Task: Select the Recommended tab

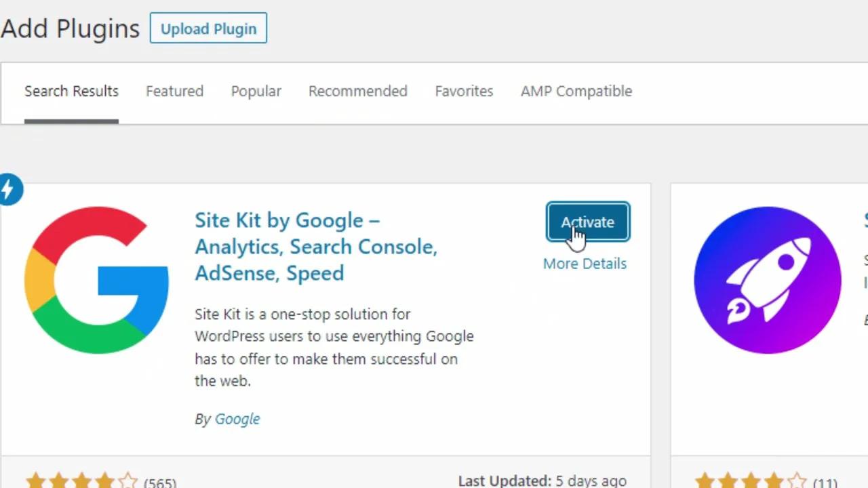Action: [357, 91]
